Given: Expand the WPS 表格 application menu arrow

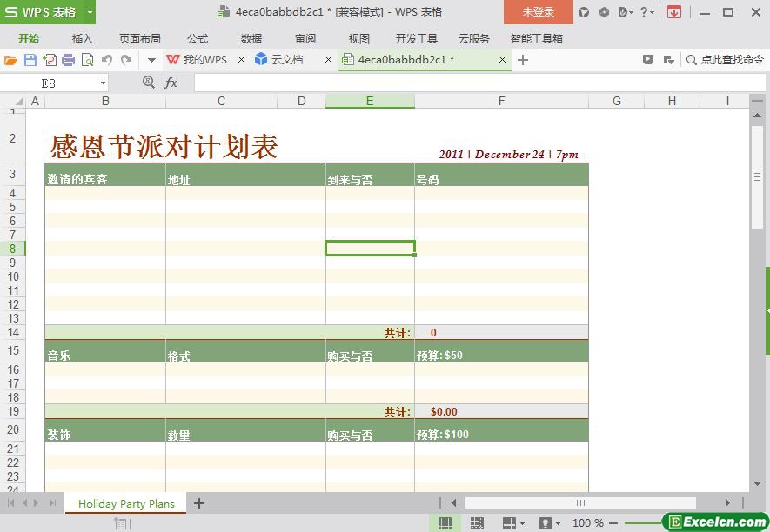Looking at the screenshot, I should [90, 12].
